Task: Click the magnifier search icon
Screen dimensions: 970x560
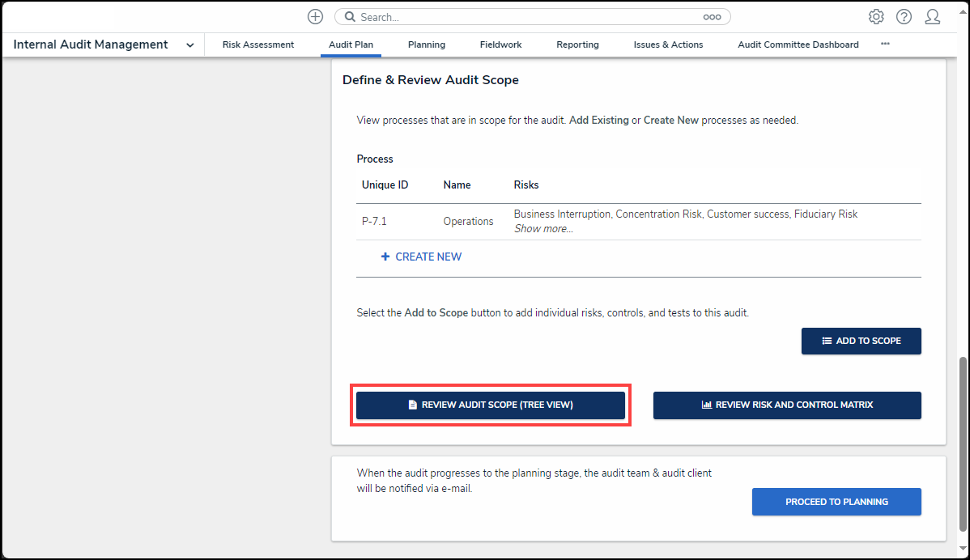Action: click(348, 17)
